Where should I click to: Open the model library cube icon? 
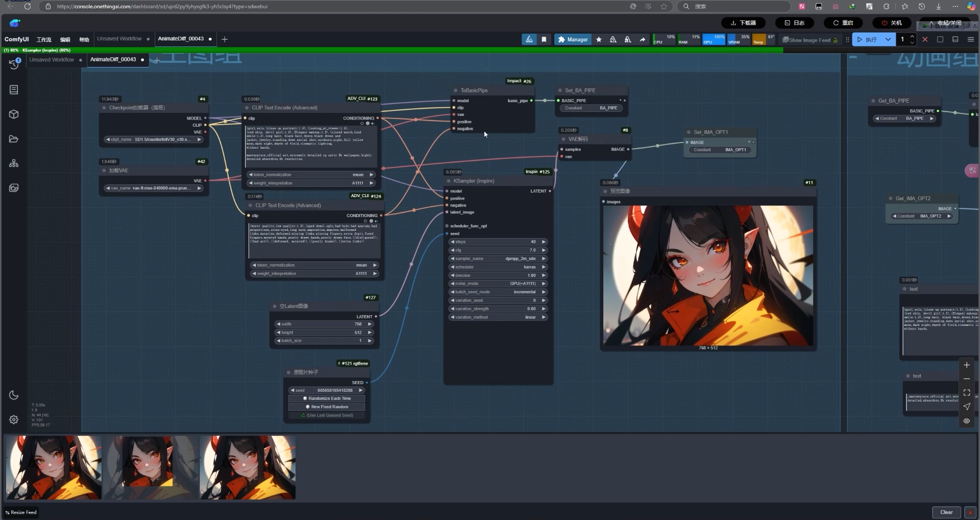pyautogui.click(x=14, y=114)
